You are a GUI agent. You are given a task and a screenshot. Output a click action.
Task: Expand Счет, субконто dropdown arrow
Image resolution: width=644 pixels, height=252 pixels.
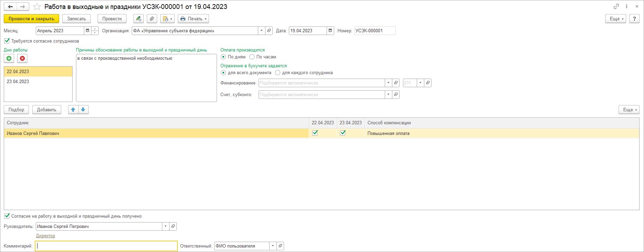click(x=389, y=94)
